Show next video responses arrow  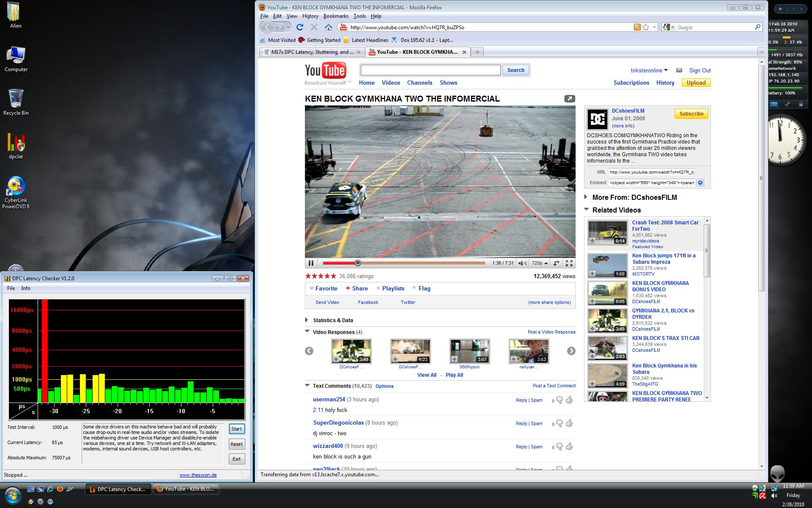pos(571,351)
